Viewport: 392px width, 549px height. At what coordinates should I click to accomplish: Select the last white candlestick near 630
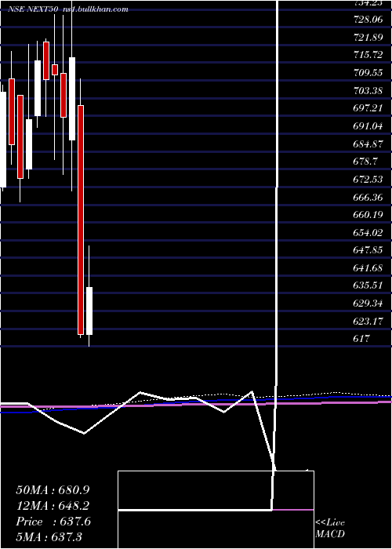pos(89,311)
